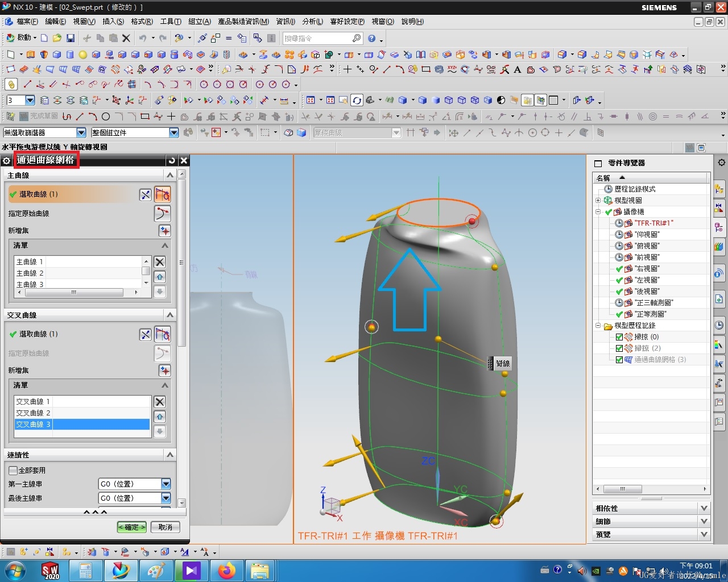Click the command search input field

tap(317, 38)
